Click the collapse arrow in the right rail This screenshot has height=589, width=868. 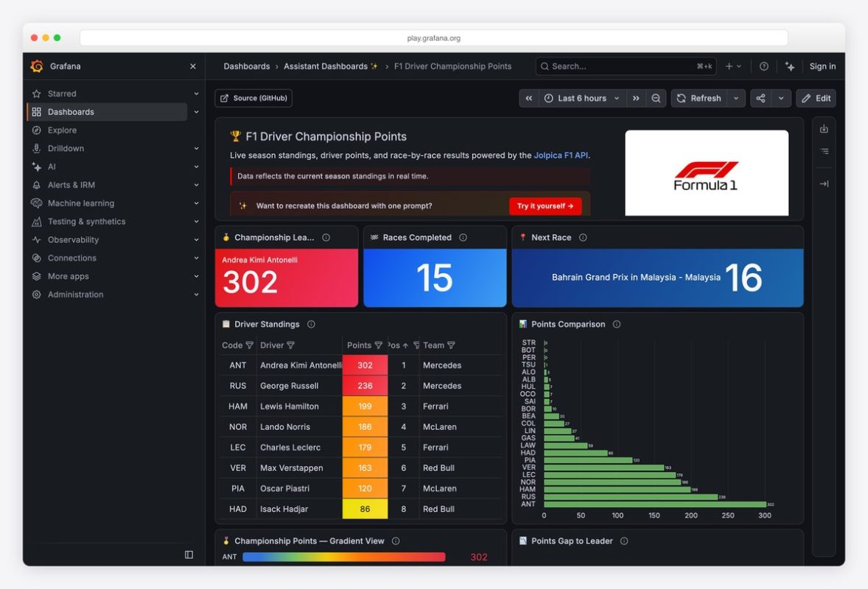[825, 183]
